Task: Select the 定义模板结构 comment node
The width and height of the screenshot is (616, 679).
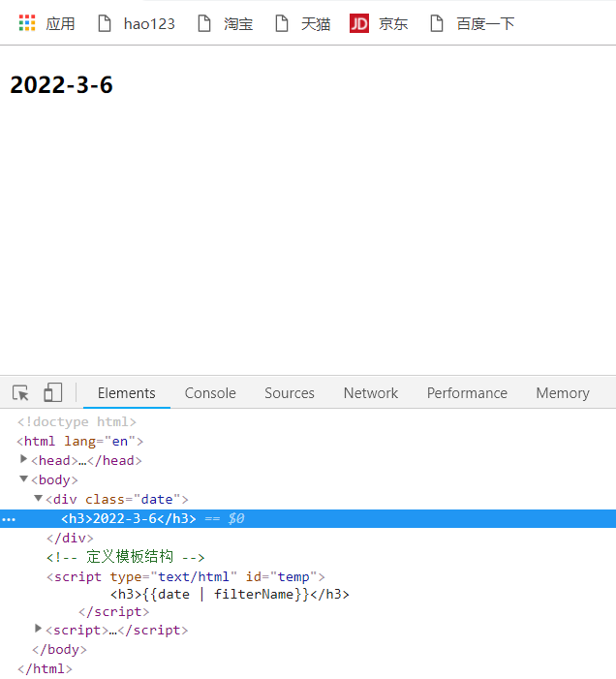Action: pyautogui.click(x=126, y=557)
